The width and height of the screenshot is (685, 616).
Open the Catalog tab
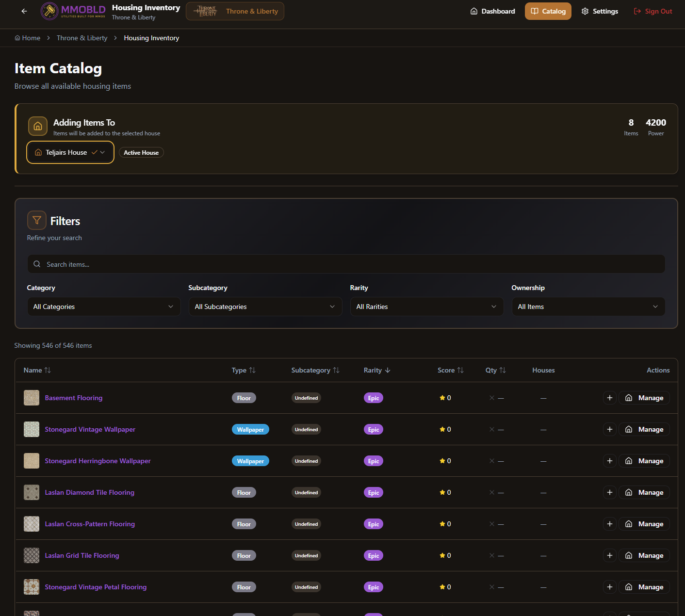[x=548, y=11]
